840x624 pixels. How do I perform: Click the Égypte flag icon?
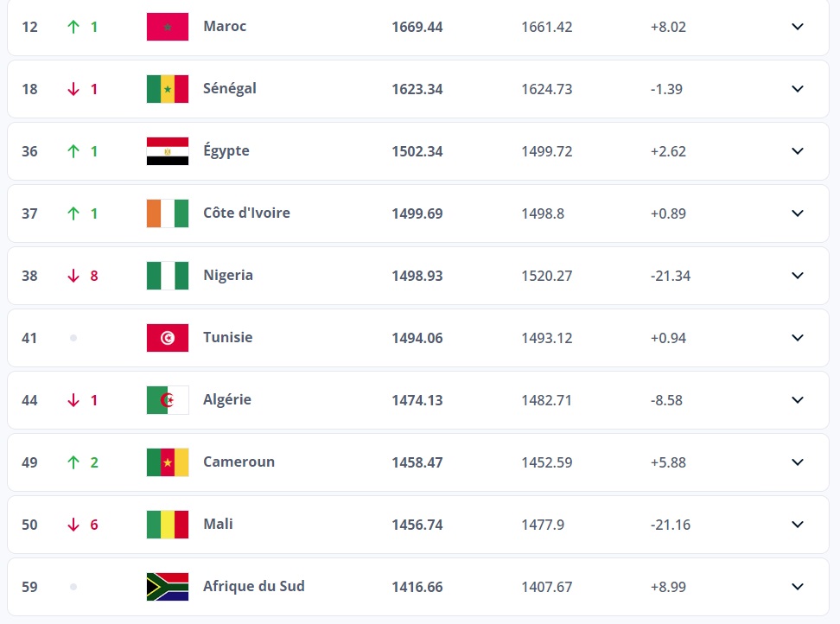pyautogui.click(x=168, y=151)
